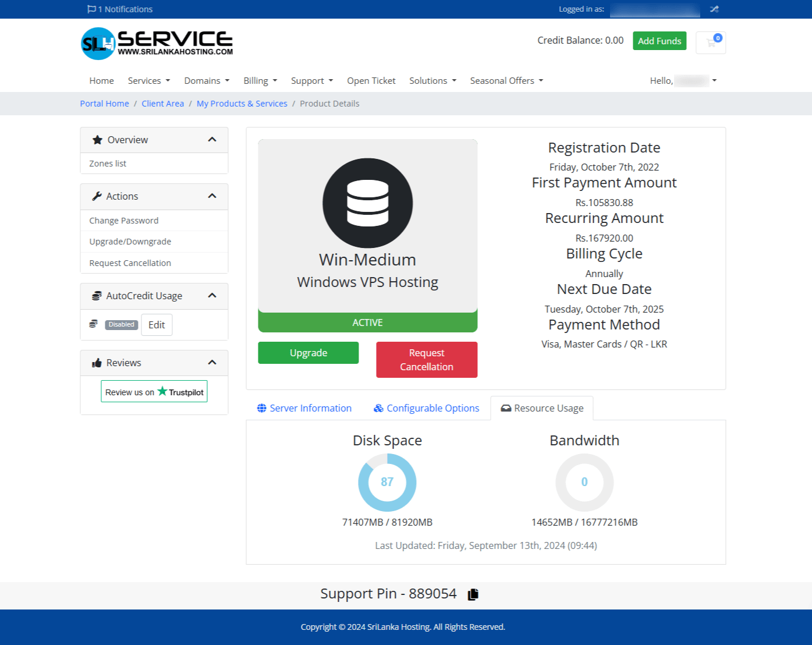Open the Services dropdown menu
This screenshot has height=645, width=812.
149,81
